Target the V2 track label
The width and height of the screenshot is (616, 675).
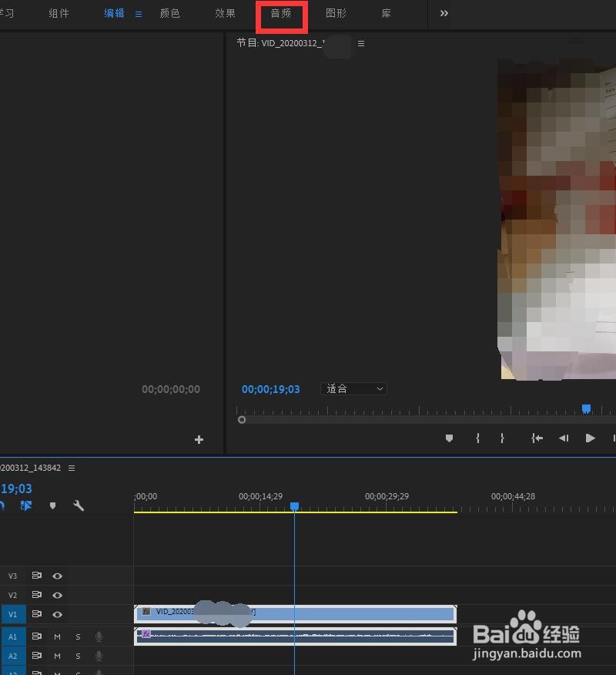[12, 596]
